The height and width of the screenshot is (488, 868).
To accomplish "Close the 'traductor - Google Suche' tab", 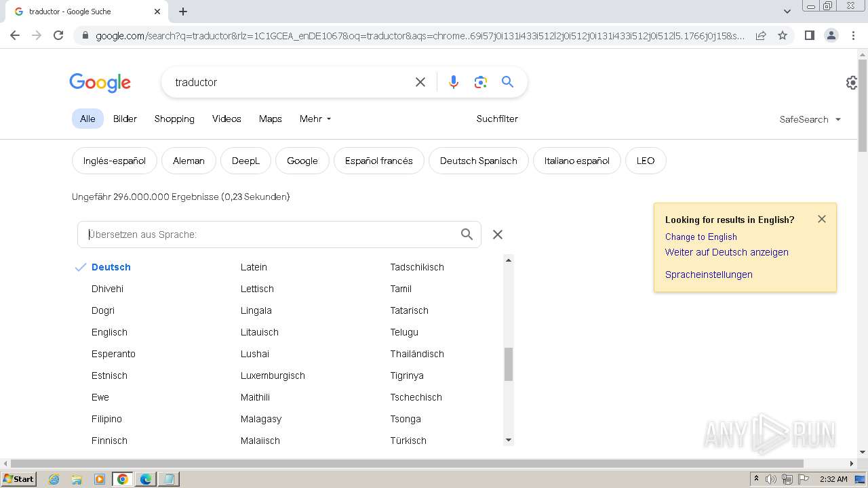I will point(157,12).
